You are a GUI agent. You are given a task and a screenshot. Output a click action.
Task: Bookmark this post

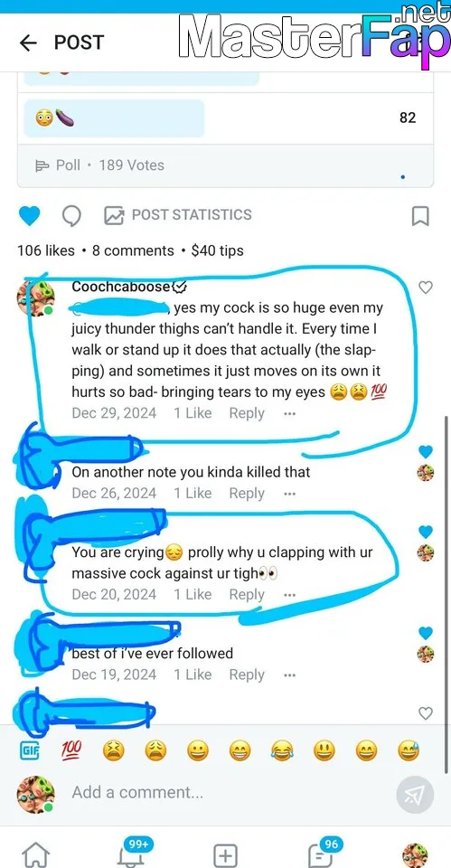pyautogui.click(x=420, y=216)
